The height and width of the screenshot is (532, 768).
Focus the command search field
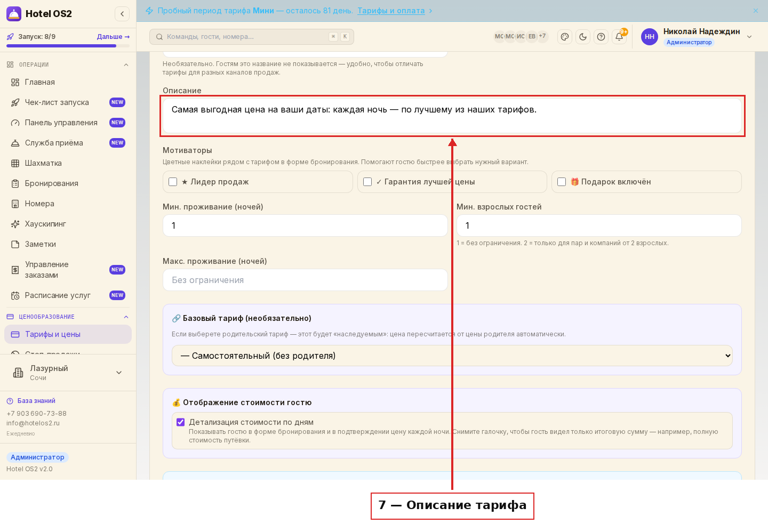[252, 37]
